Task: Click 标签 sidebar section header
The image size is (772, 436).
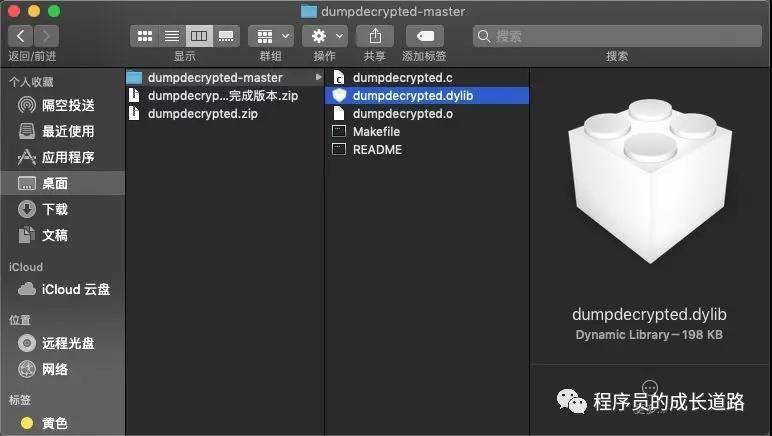Action: coord(20,400)
